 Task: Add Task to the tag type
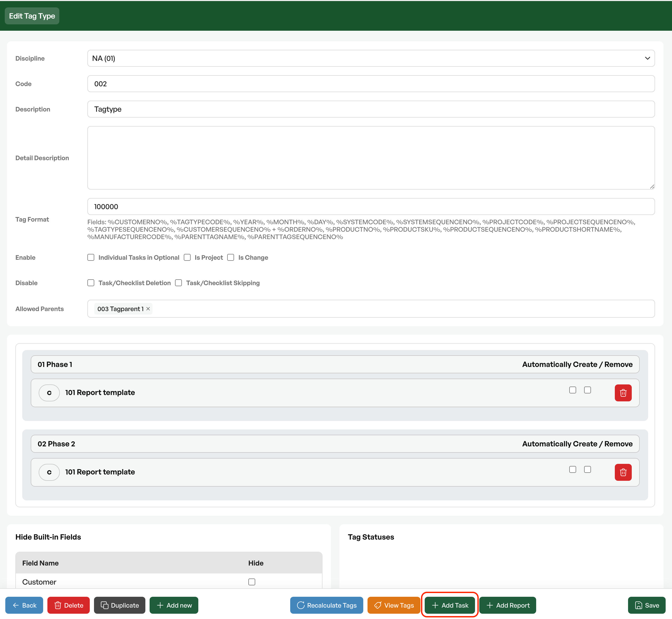(450, 605)
